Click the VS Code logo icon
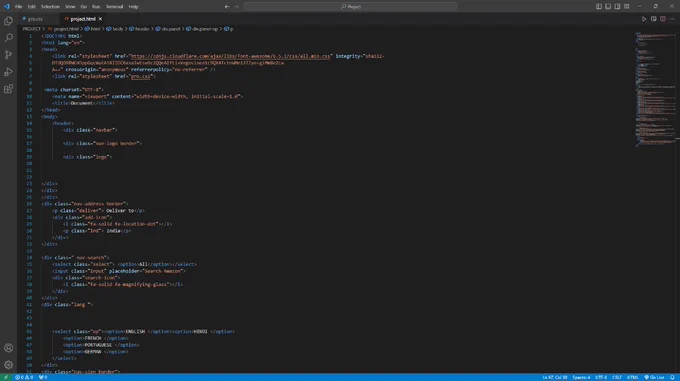 pyautogui.click(x=7, y=7)
